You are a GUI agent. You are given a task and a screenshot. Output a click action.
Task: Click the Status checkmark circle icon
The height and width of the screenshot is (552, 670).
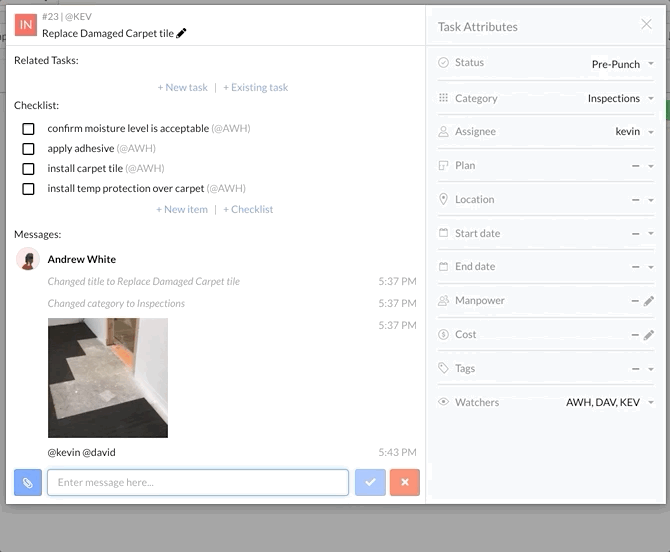tap(444, 62)
